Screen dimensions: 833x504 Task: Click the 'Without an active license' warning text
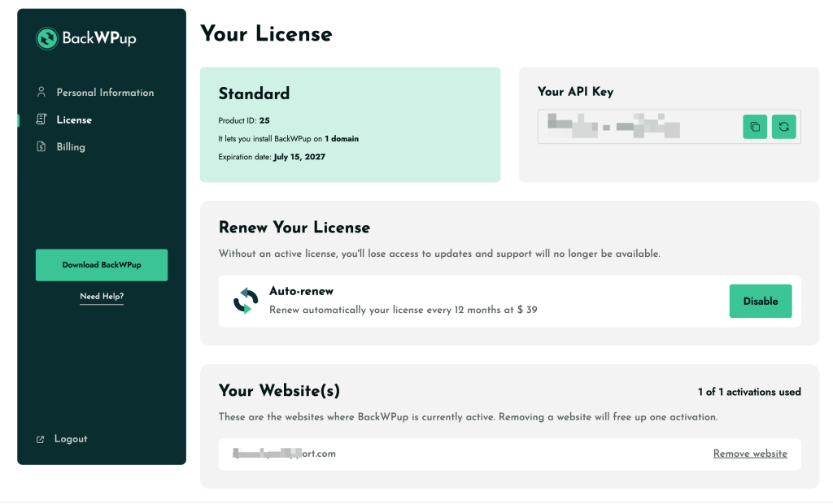click(x=439, y=254)
